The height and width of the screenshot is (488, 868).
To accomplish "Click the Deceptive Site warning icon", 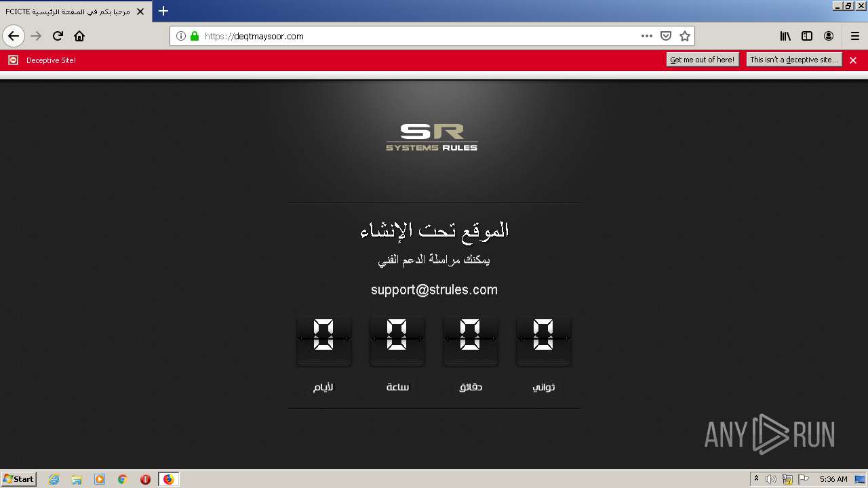I will click(13, 60).
